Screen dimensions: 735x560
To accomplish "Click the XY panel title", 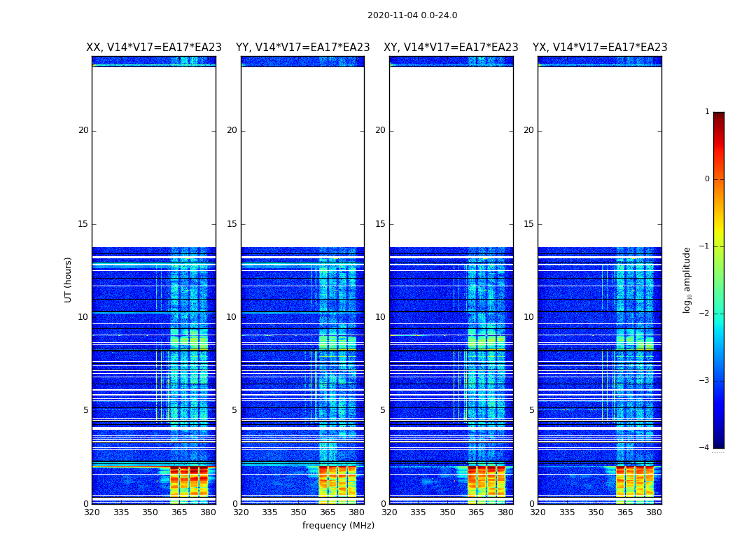I will click(451, 48).
